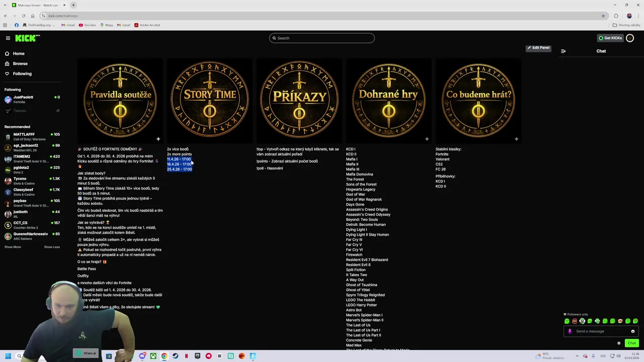The image size is (644, 362).
Task: Open the tab search dropdown arrow
Action: (5, 5)
